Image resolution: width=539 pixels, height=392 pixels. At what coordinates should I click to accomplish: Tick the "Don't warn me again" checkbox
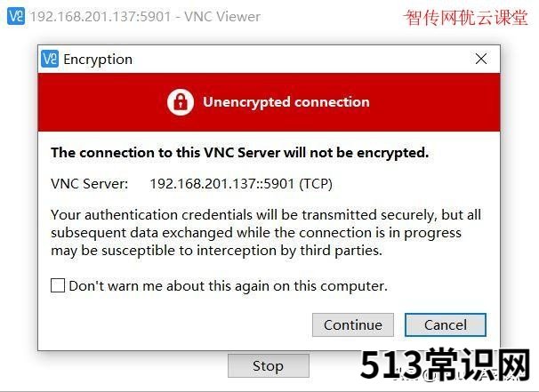point(58,285)
